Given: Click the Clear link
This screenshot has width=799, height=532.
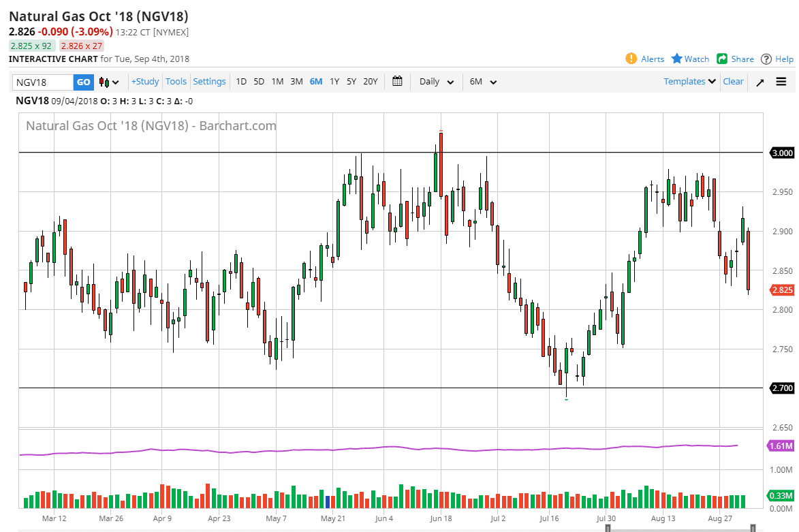Looking at the screenshot, I should [x=733, y=81].
